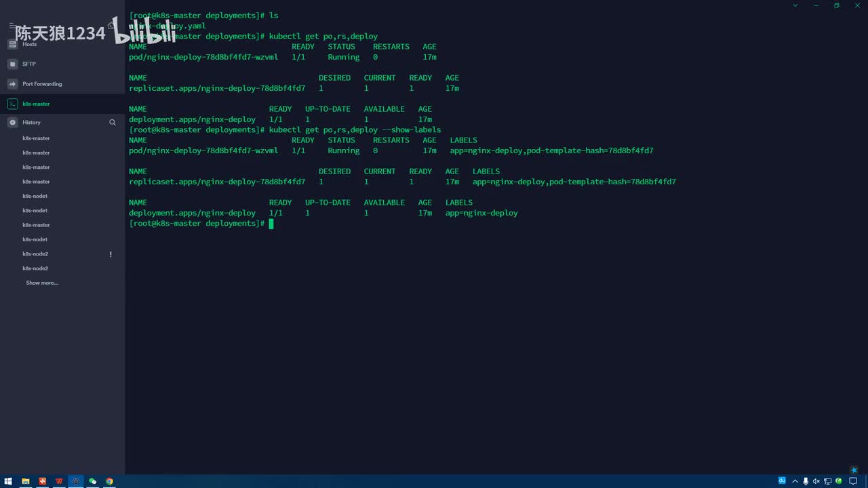Click the muted volume tray icon
The width and height of the screenshot is (868, 488).
coord(816,481)
